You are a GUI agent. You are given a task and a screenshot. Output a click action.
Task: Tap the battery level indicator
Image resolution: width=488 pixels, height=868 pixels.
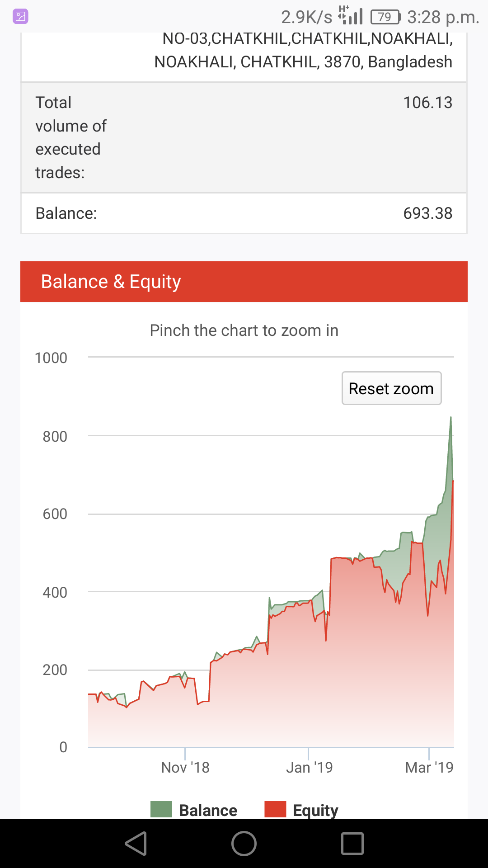coord(385,17)
